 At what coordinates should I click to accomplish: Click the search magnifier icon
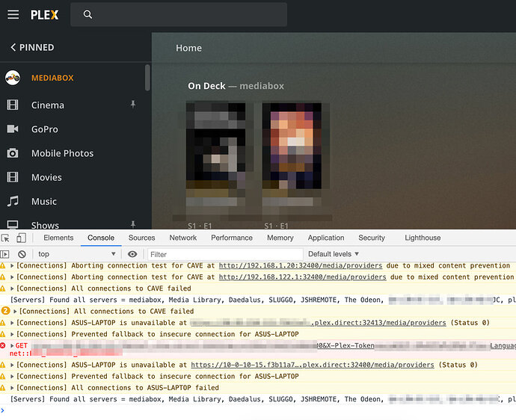(x=87, y=14)
